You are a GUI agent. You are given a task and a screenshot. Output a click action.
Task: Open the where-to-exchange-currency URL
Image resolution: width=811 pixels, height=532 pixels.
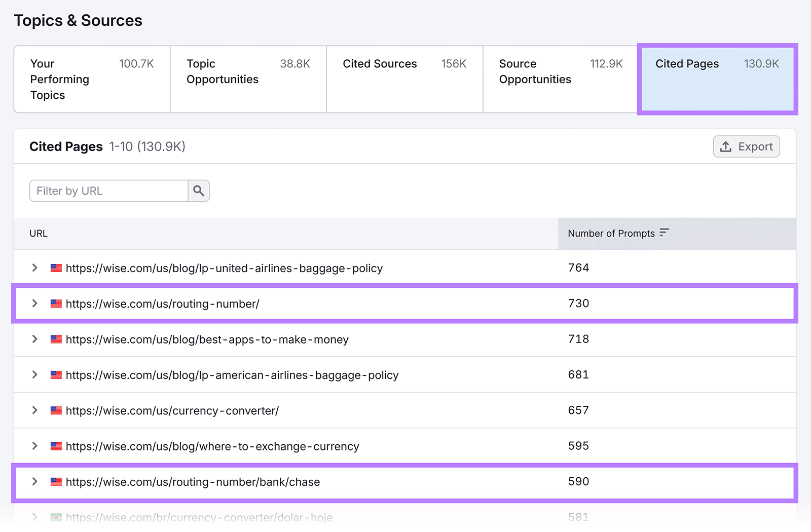(212, 446)
